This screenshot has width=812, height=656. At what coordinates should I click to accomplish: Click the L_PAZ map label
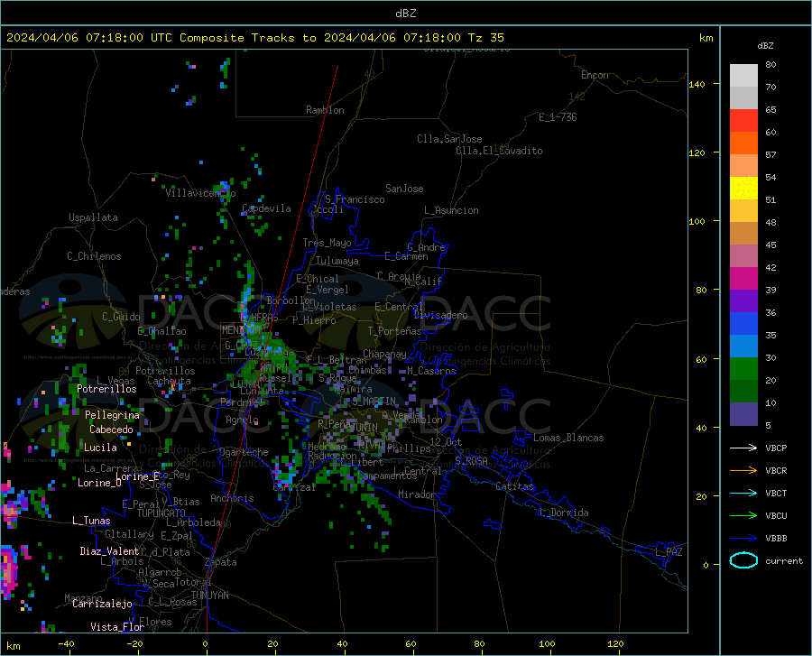click(669, 552)
